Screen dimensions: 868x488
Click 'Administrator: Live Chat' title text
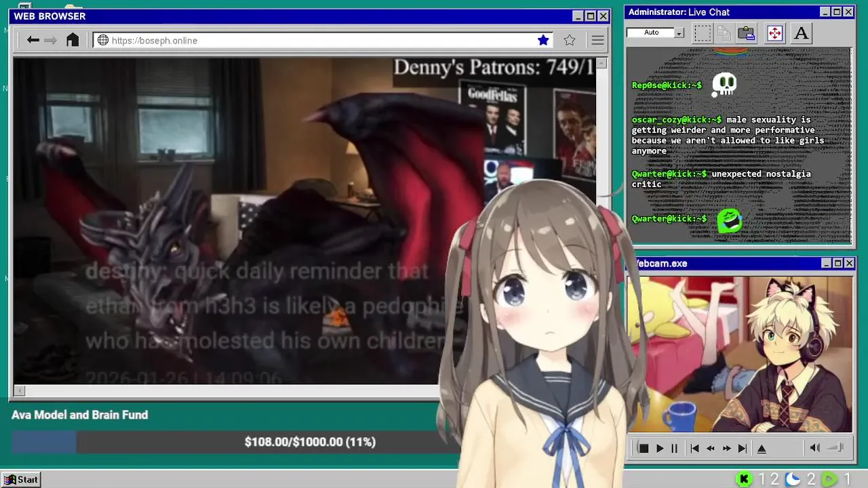(x=679, y=12)
